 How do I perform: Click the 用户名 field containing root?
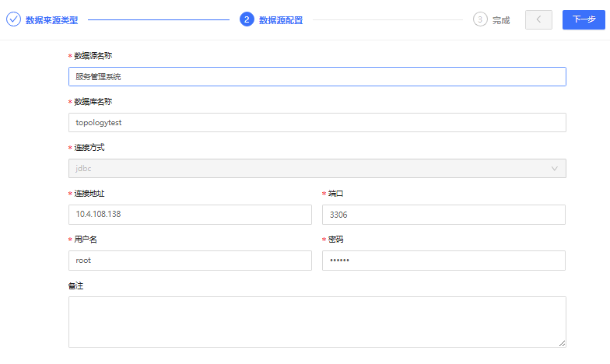[190, 261]
